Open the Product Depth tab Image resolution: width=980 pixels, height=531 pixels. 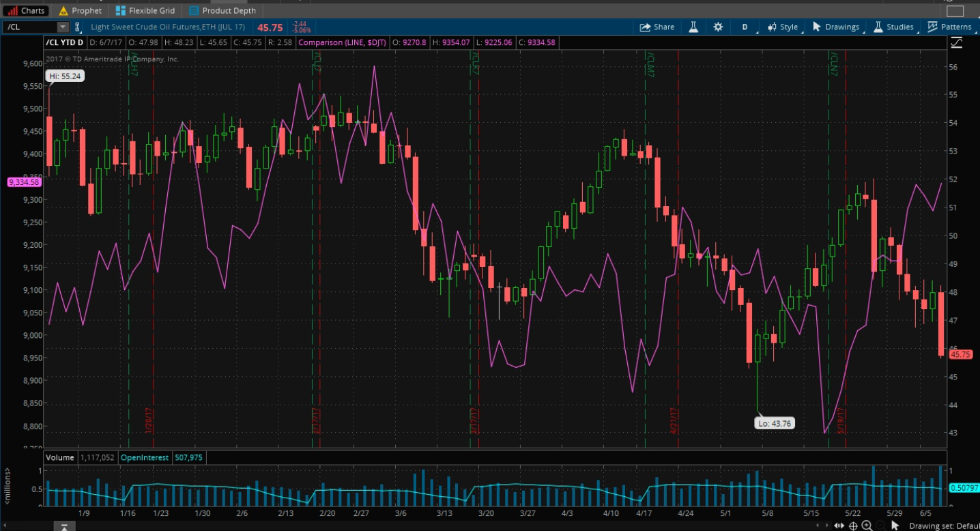(222, 10)
